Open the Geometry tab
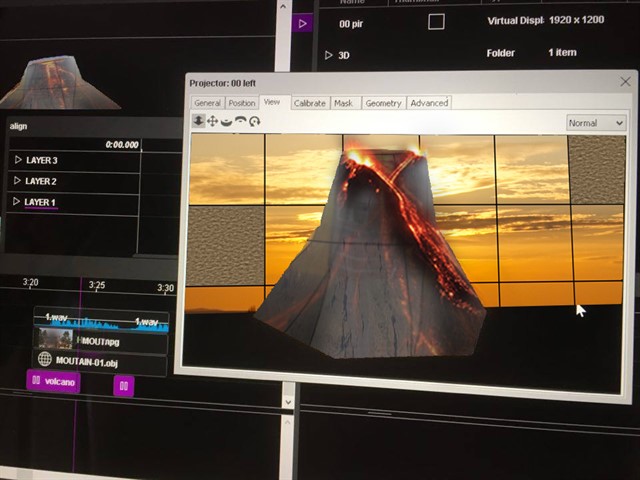Image resolution: width=640 pixels, height=480 pixels. 383,103
